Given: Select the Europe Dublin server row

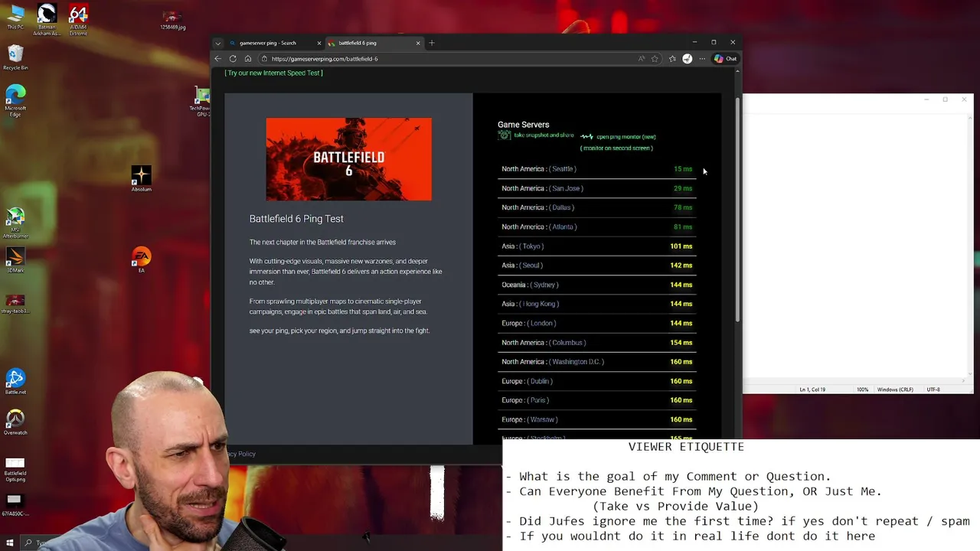Looking at the screenshot, I should (597, 381).
